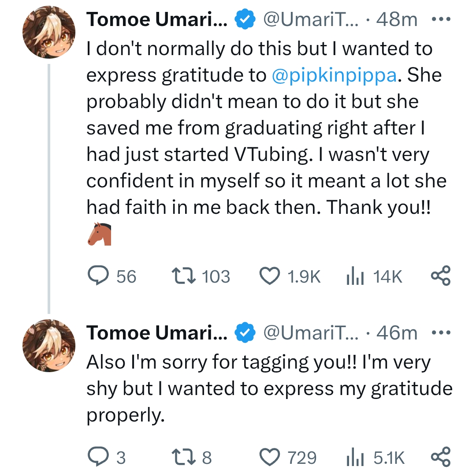The image size is (476, 470).
Task: Like the tweet thanking pipkinpippa
Action: (x=269, y=276)
